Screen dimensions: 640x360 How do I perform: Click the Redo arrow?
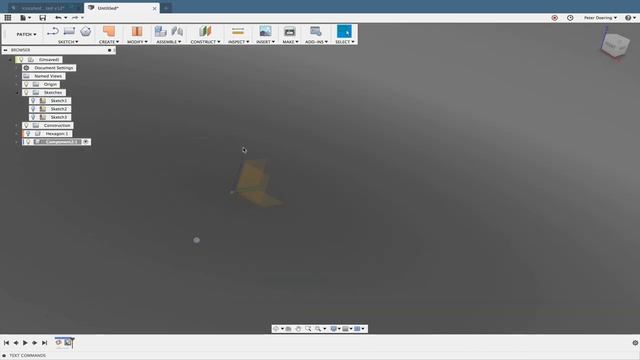[x=75, y=18]
